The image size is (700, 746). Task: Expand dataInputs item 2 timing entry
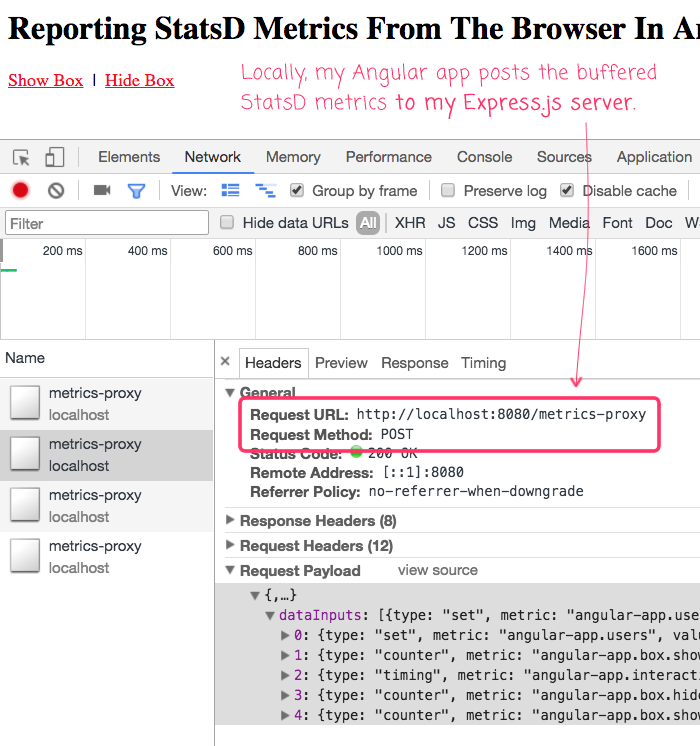285,675
